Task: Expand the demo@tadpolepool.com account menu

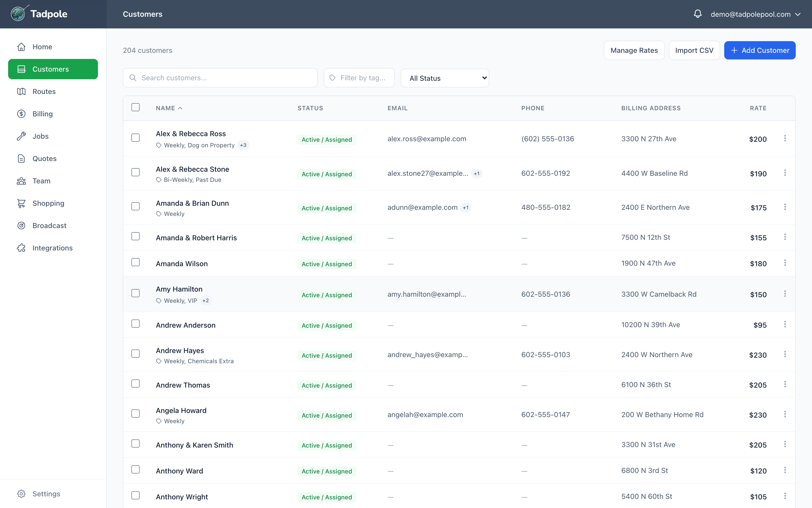Action: [x=756, y=14]
